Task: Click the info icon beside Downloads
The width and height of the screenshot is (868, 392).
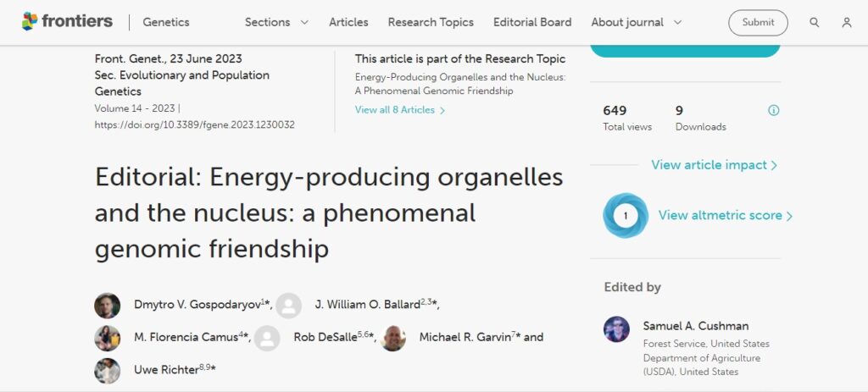Action: (773, 110)
